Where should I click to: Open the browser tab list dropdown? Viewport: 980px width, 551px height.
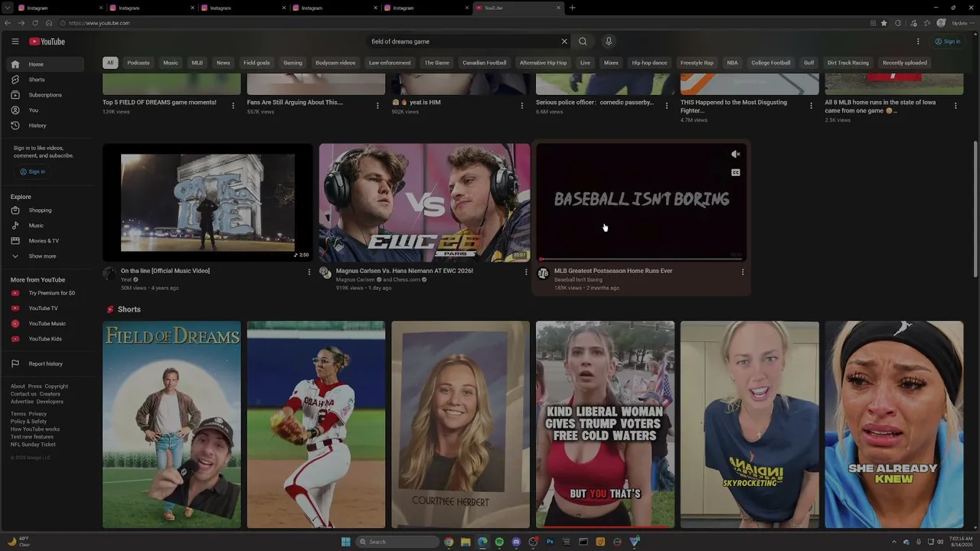(x=7, y=8)
